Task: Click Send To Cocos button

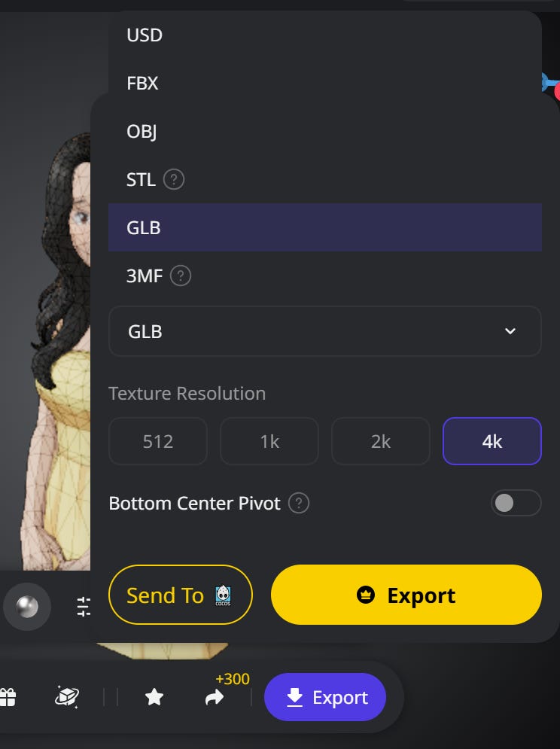Action: tap(181, 595)
